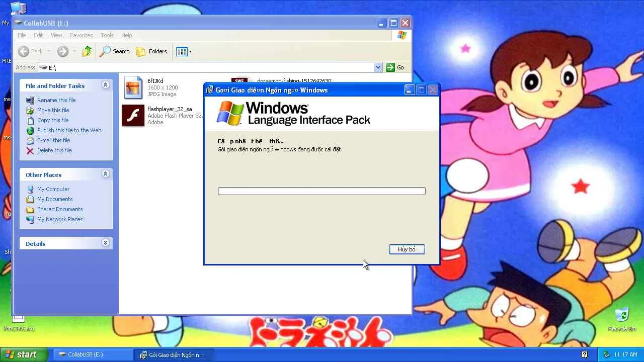Open My Computer from Other Places

(53, 189)
